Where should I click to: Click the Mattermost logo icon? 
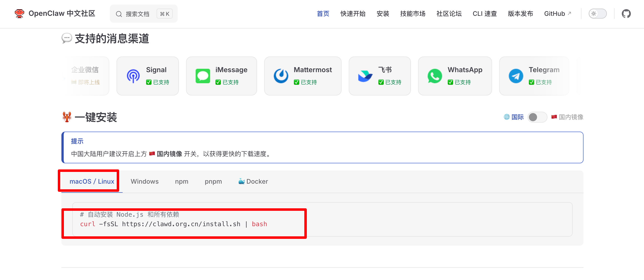[x=281, y=76]
